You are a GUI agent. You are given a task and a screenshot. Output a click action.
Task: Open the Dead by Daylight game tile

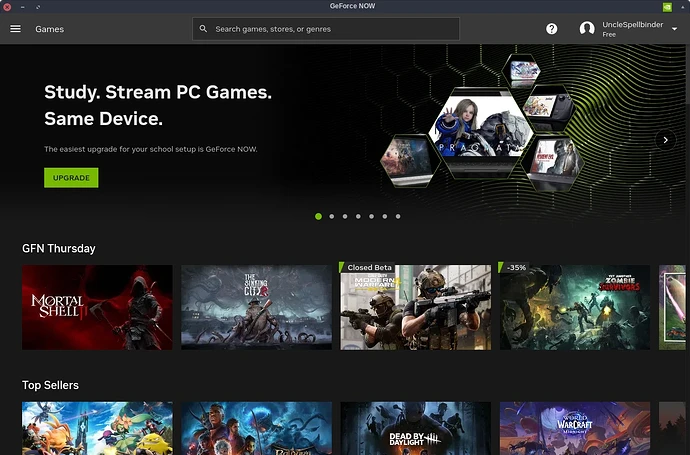coord(416,428)
